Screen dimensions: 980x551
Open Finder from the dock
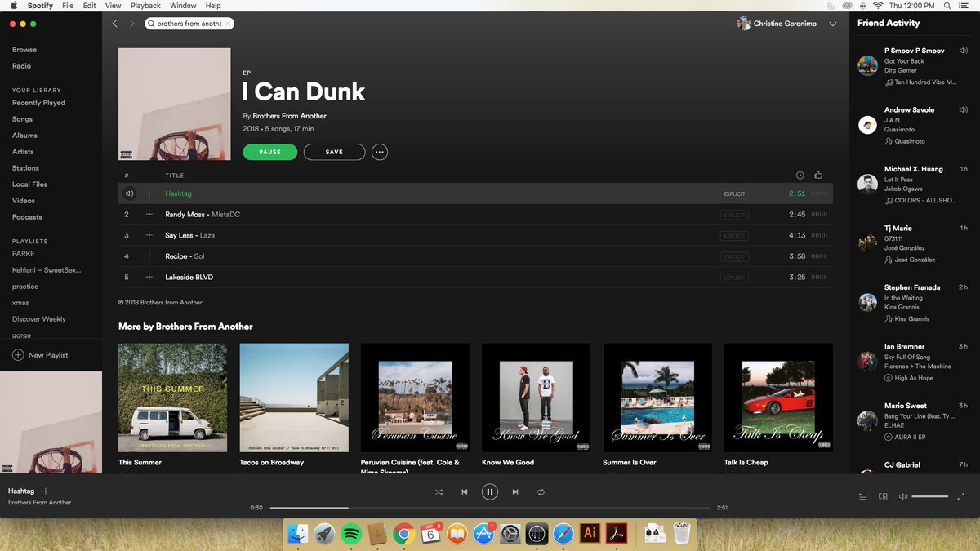pos(297,534)
